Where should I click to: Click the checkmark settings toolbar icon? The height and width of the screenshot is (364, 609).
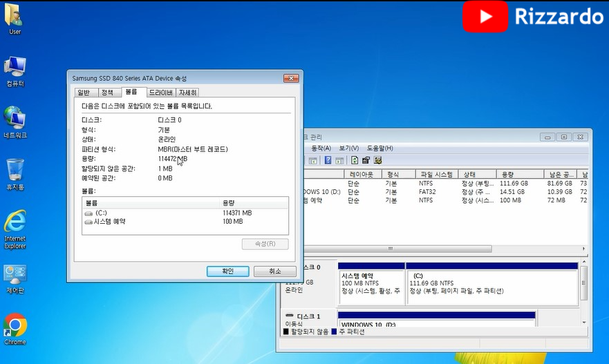377,160
